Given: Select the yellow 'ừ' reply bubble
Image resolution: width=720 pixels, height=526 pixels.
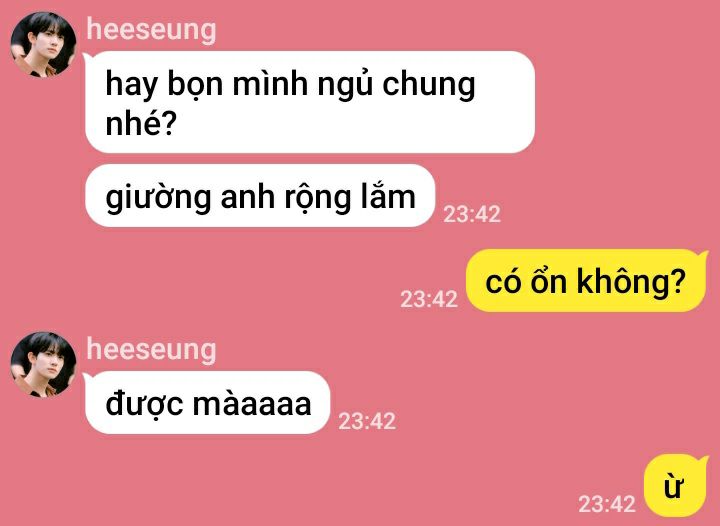Looking at the screenshot, I should pyautogui.click(x=675, y=486).
